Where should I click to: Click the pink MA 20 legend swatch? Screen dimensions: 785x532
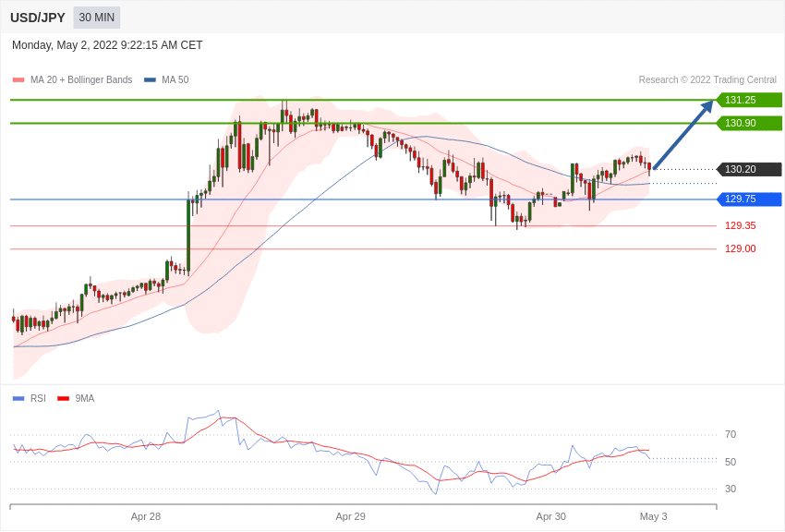point(18,80)
